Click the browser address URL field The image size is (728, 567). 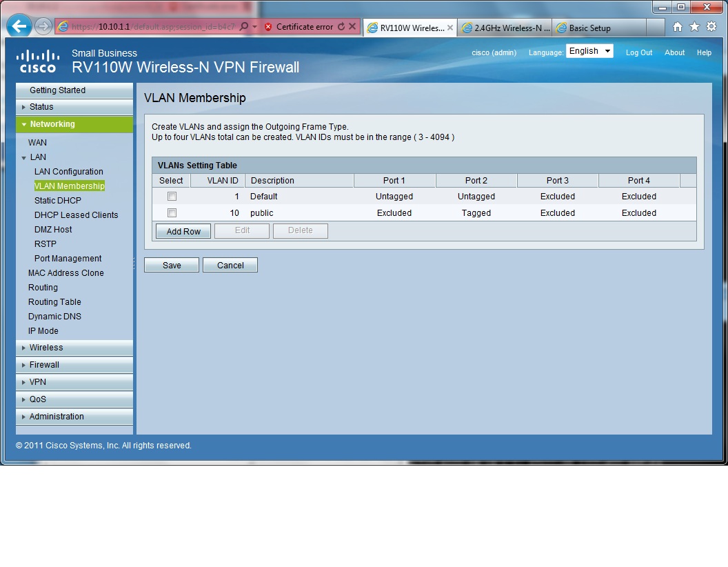(x=153, y=27)
